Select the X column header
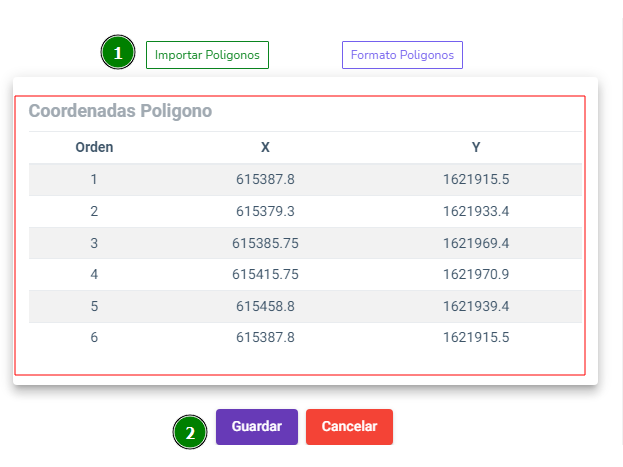The width and height of the screenshot is (623, 467). pos(265,147)
